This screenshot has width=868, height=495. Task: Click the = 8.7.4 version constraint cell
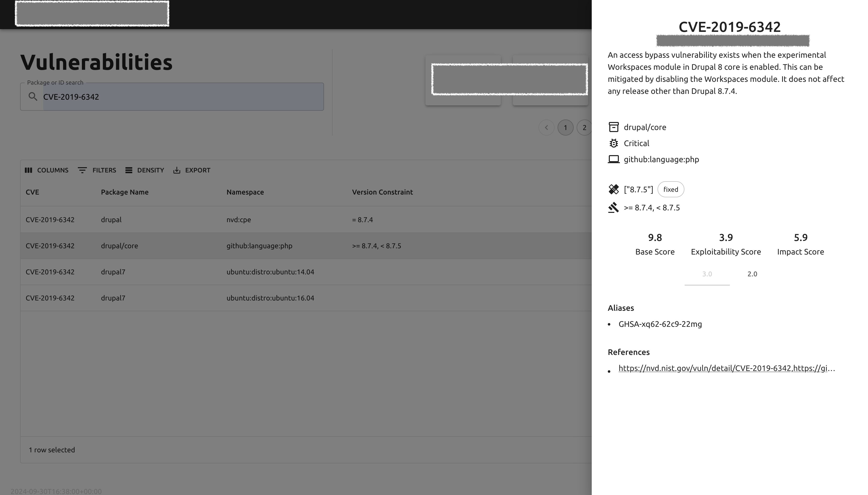pos(362,220)
